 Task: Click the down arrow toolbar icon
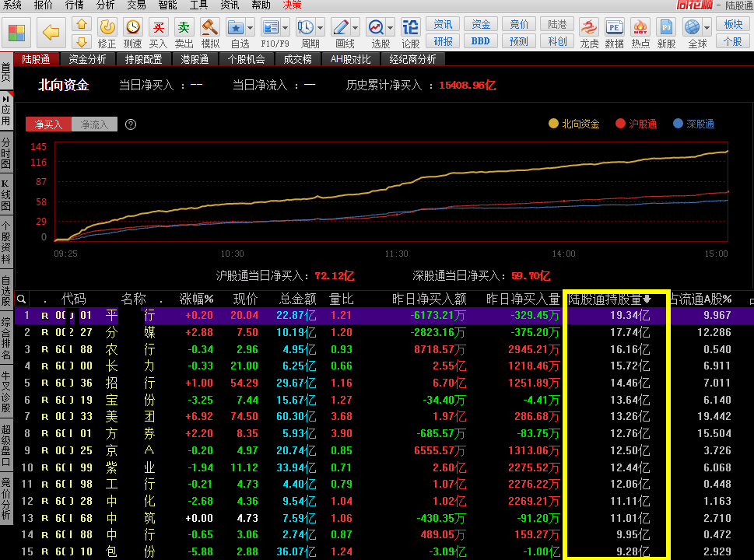82,42
